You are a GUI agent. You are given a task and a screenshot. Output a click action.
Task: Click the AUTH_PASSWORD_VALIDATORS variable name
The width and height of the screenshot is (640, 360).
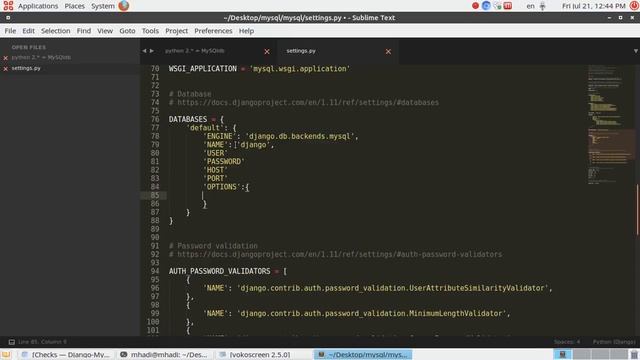(220, 271)
